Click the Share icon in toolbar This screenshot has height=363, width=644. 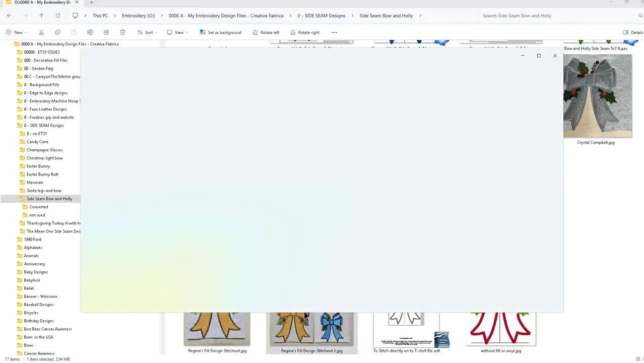106,32
